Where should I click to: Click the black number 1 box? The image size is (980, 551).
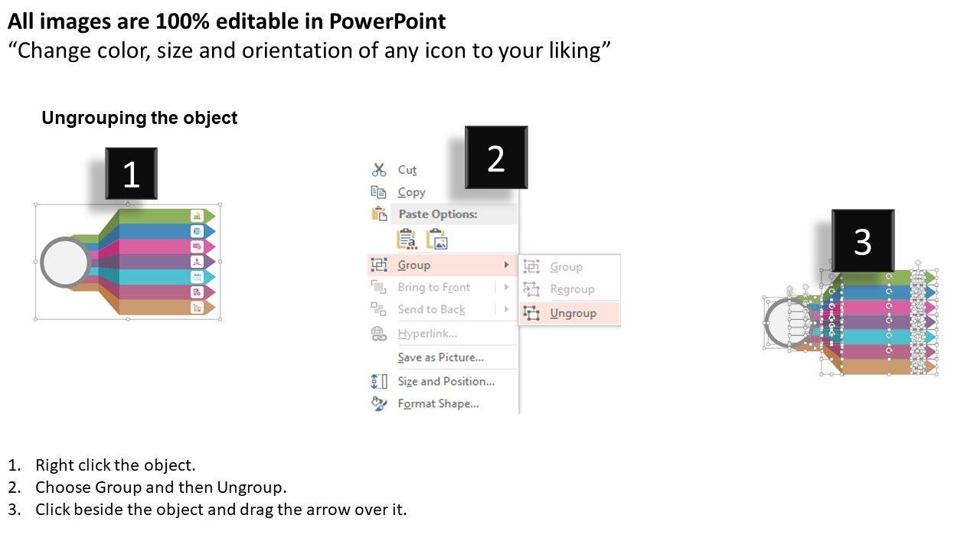pos(131,174)
